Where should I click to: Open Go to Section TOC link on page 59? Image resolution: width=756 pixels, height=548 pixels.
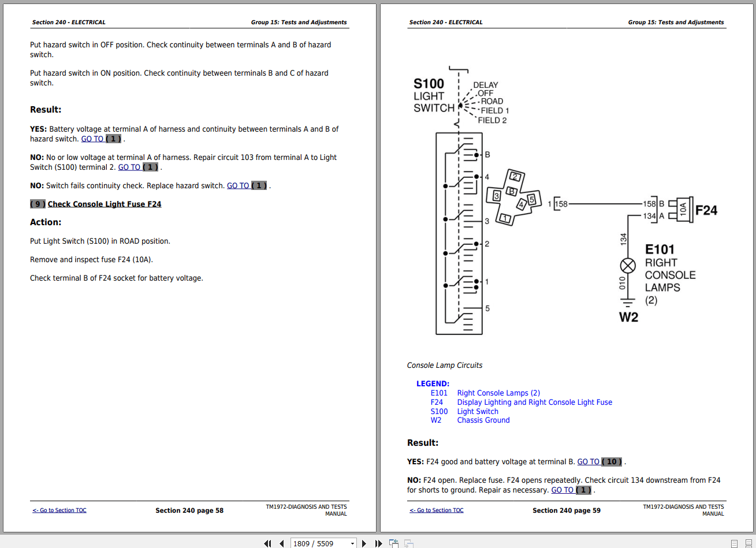[x=437, y=510]
